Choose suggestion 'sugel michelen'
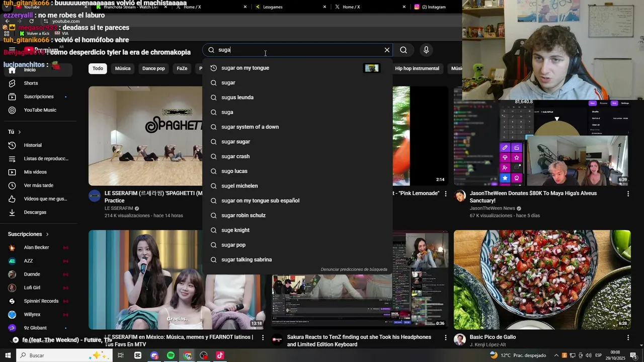 coord(297,186)
